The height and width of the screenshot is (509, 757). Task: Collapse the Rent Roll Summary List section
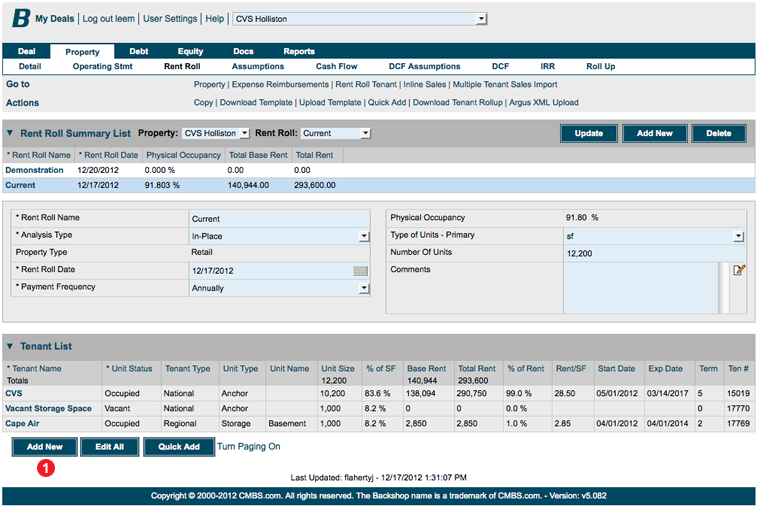(x=9, y=133)
